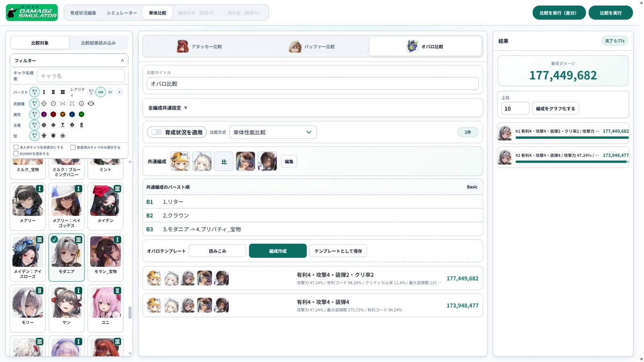Select the oval launcher weapon-type filter icon
The image size is (644, 362).
point(91,103)
